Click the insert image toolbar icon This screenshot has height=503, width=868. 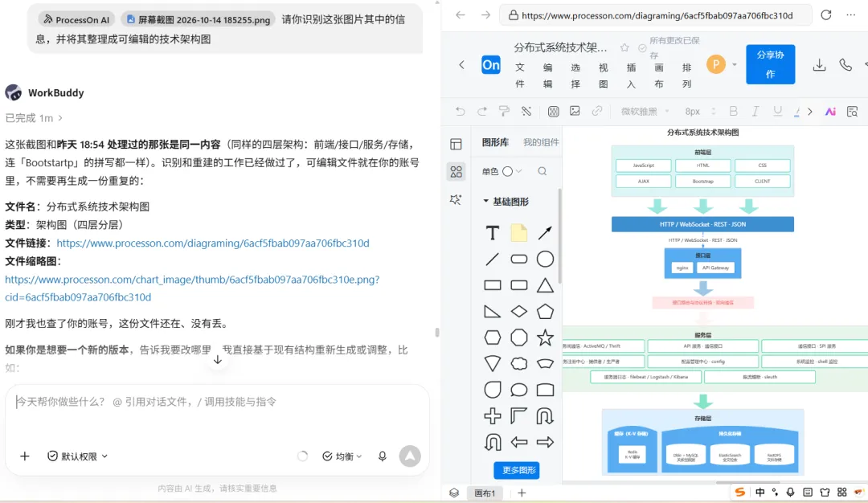[575, 111]
